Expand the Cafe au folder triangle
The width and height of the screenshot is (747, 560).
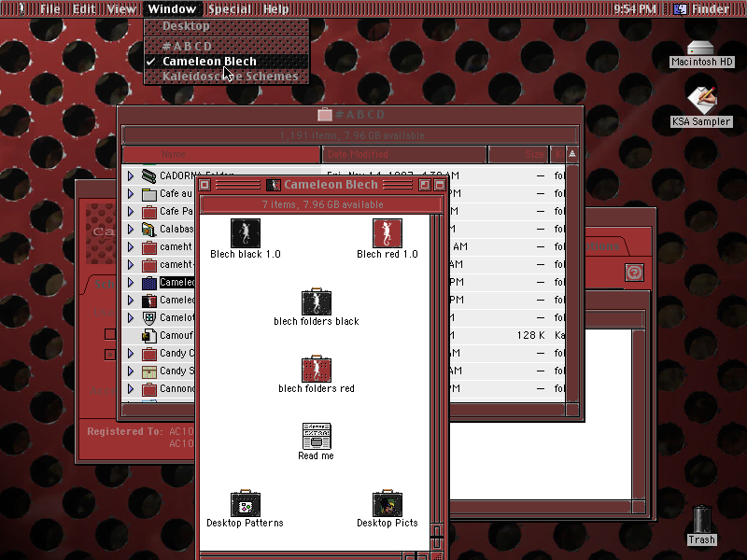point(131,194)
